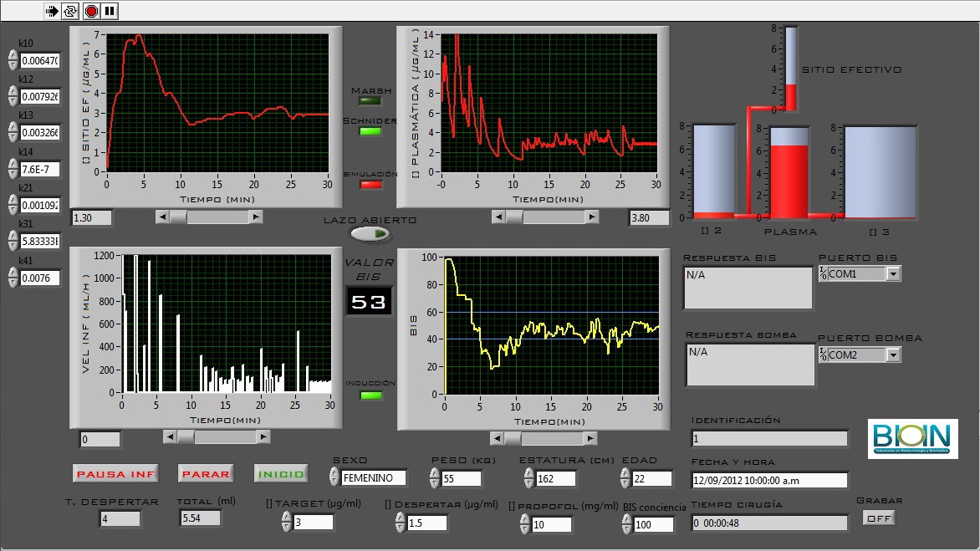Click the Target concentration input field

[313, 522]
